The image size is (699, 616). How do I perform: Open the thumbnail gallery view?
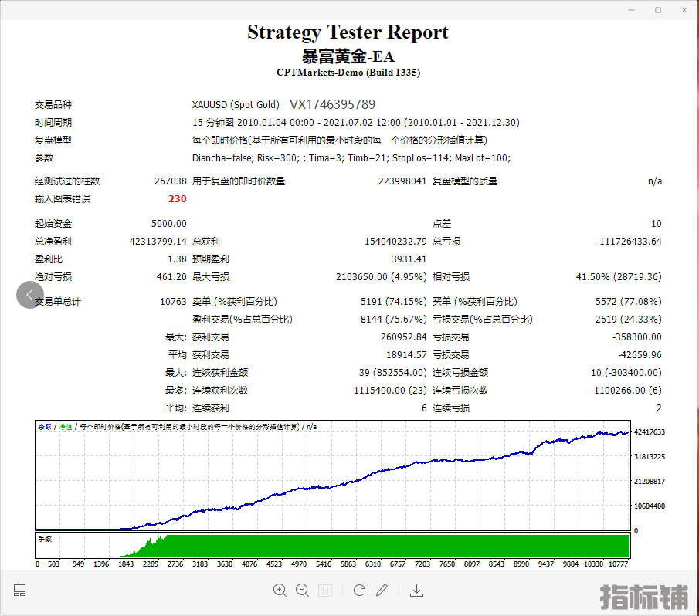point(19,591)
